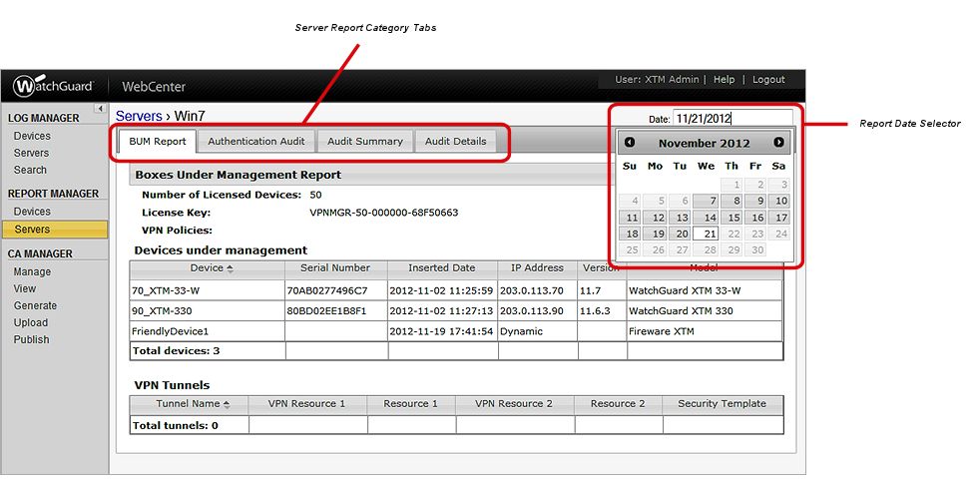
Task: Select November 14 in calendar
Action: pos(707,218)
